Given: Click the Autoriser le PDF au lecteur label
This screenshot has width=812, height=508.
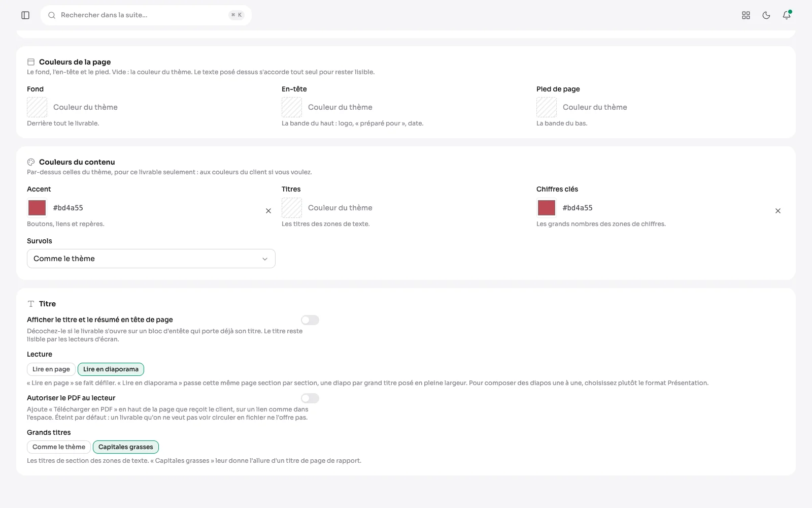Looking at the screenshot, I should pyautogui.click(x=71, y=398).
